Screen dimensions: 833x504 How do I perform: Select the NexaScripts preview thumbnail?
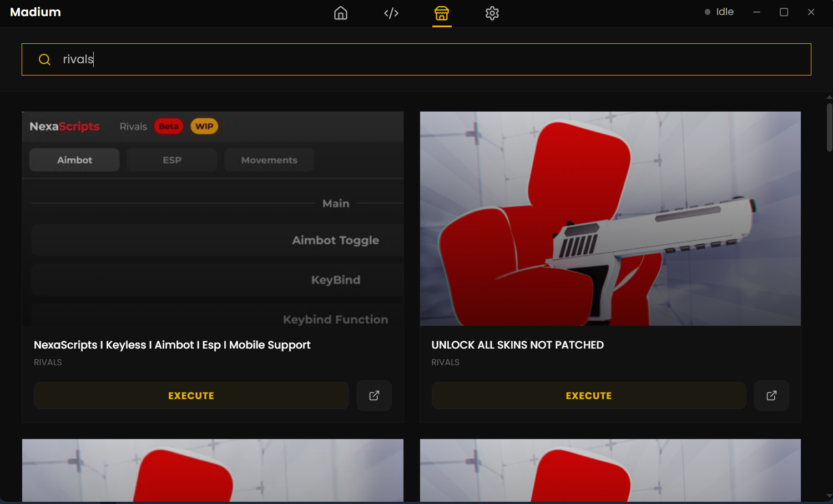tap(213, 219)
